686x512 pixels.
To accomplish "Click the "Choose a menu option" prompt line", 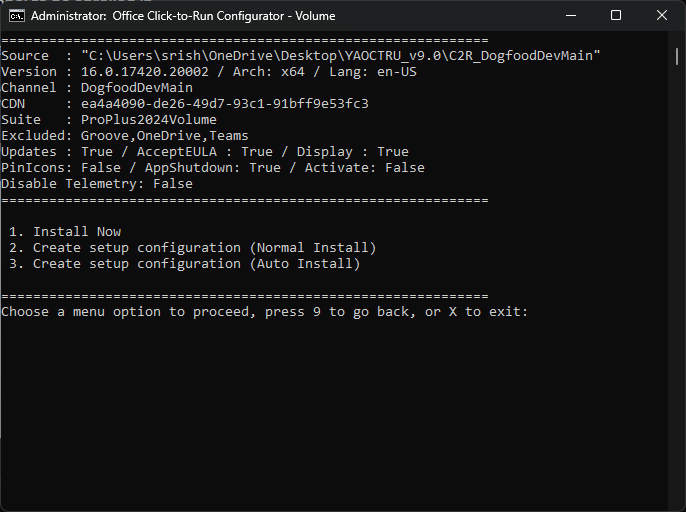I will pos(265,312).
